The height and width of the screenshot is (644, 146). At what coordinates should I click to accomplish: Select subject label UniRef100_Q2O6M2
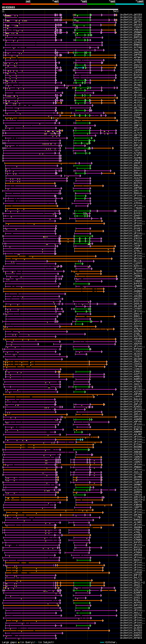pos(131,148)
